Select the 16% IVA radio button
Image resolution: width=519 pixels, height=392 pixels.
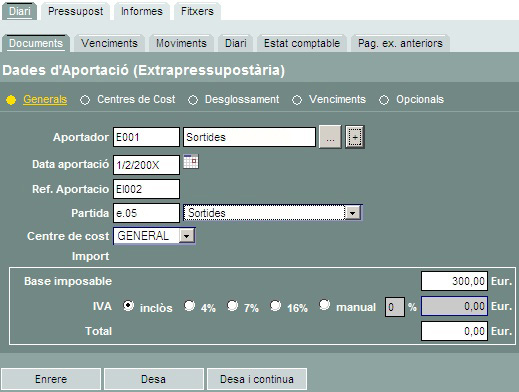coord(275,306)
